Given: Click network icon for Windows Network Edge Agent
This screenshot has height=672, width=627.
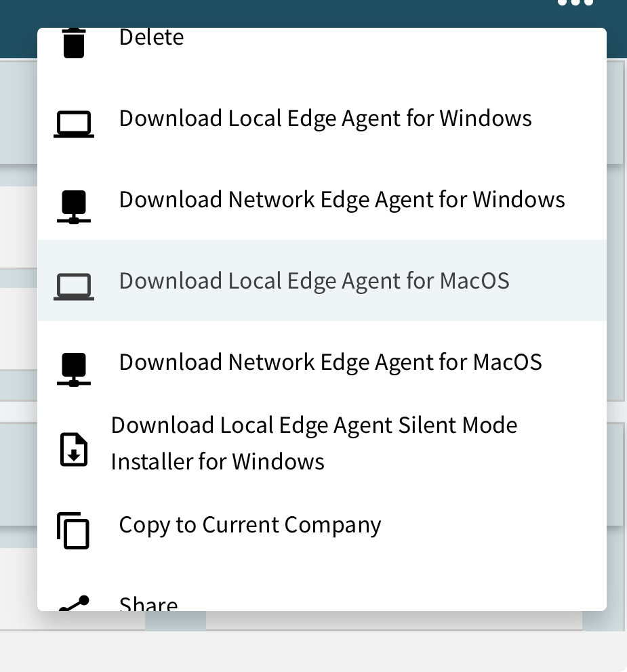Looking at the screenshot, I should coord(74,207).
